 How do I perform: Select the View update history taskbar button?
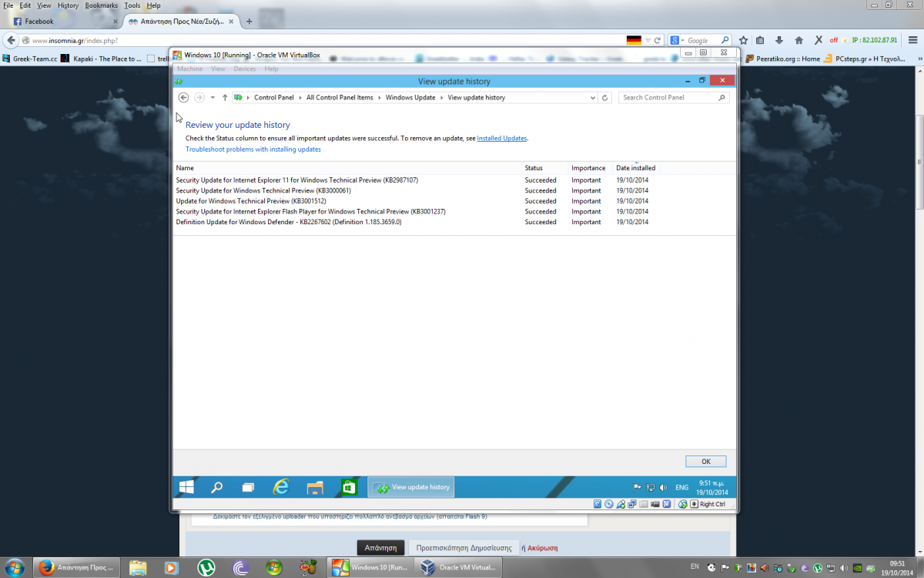point(411,487)
